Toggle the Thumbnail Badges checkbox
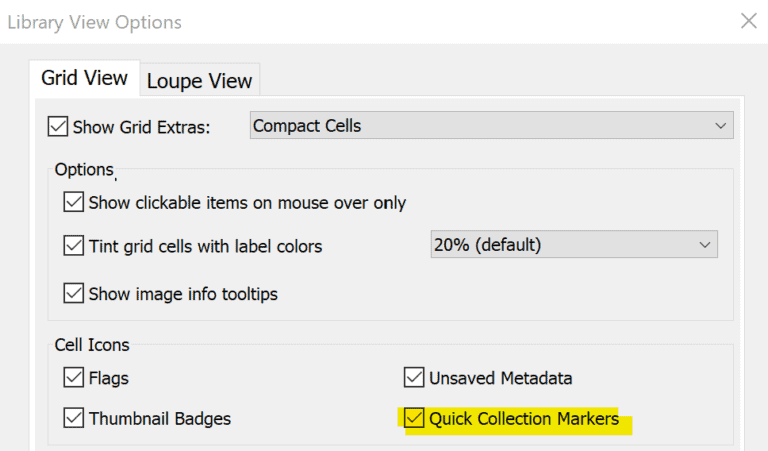 tap(74, 418)
